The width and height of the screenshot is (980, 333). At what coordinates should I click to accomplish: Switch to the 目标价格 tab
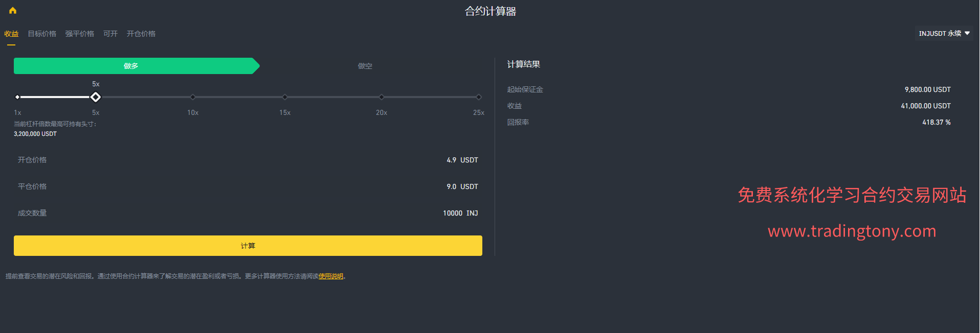coord(42,34)
